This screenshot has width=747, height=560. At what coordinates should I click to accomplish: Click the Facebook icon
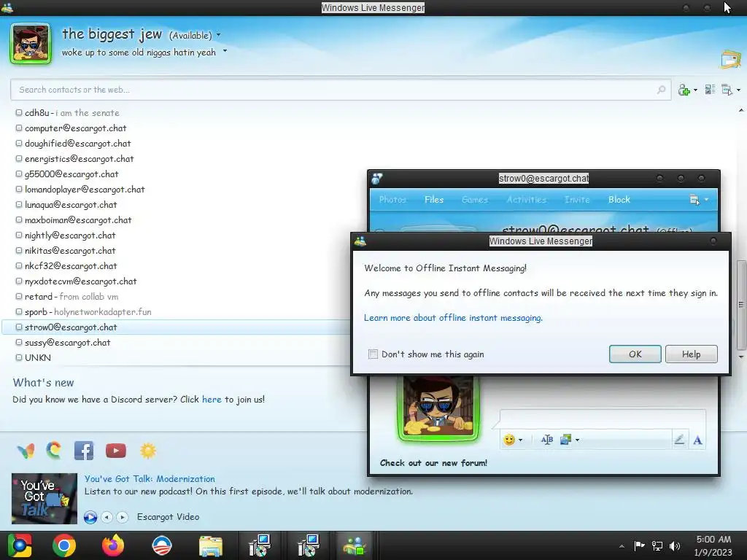coord(84,451)
